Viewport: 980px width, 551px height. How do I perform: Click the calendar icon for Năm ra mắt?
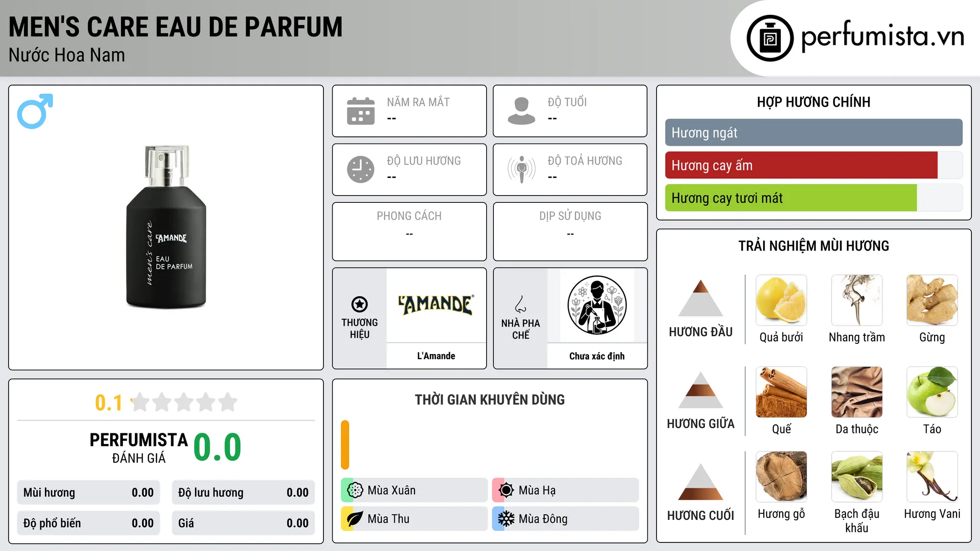click(x=361, y=111)
